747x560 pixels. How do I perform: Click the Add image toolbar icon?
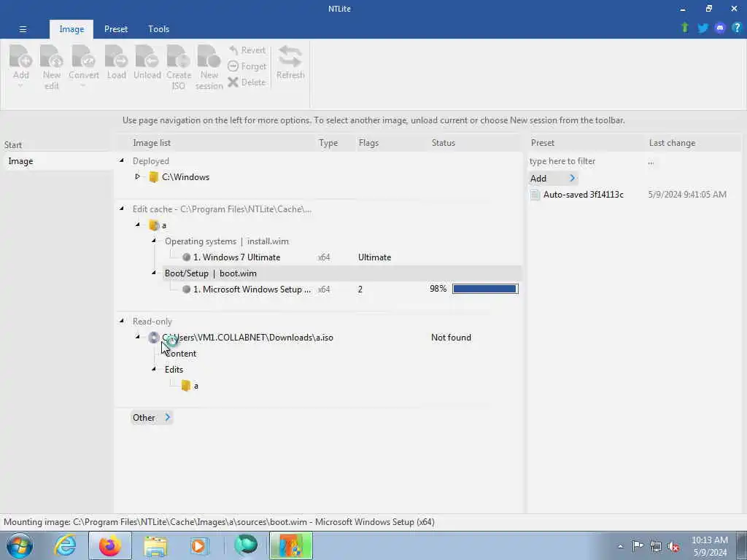coord(20,57)
